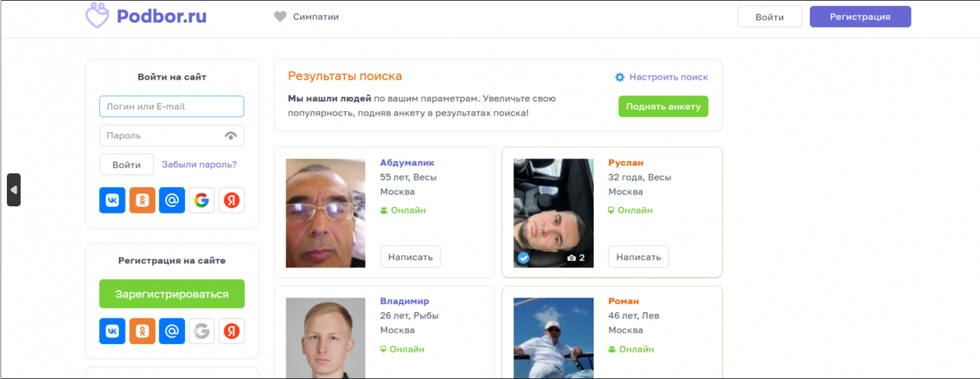The width and height of the screenshot is (980, 379).
Task: Open Абдумалик profile name link
Action: [407, 163]
